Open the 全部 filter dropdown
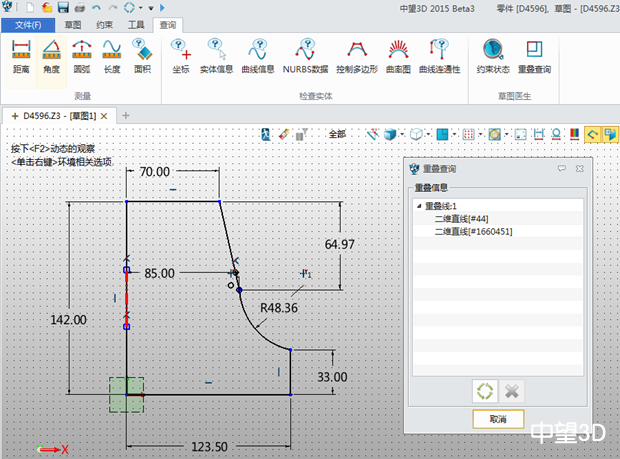Image resolution: width=620 pixels, height=459 pixels. (338, 133)
